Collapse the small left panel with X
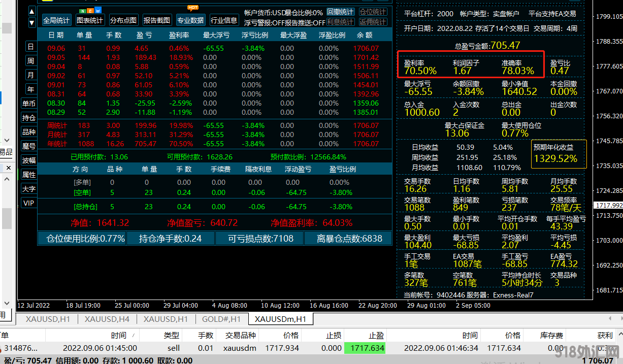Screen dimensions: 623x364 click(8, 167)
